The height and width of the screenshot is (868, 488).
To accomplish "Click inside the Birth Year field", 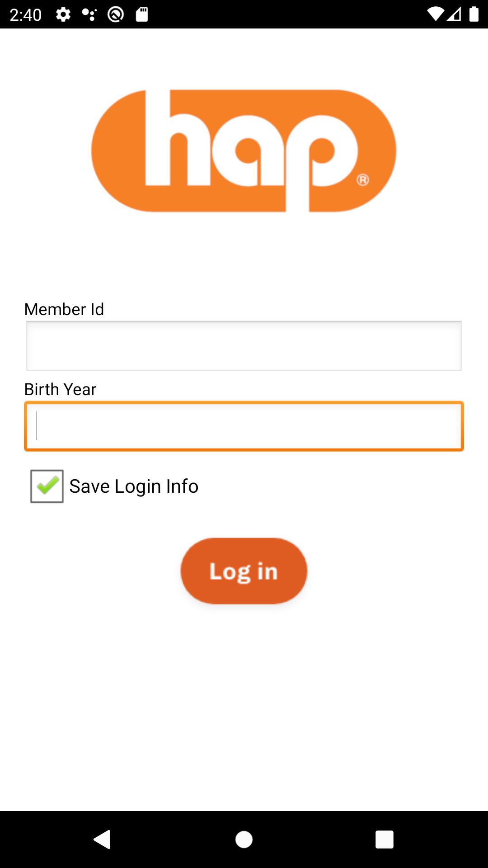I will point(244,426).
